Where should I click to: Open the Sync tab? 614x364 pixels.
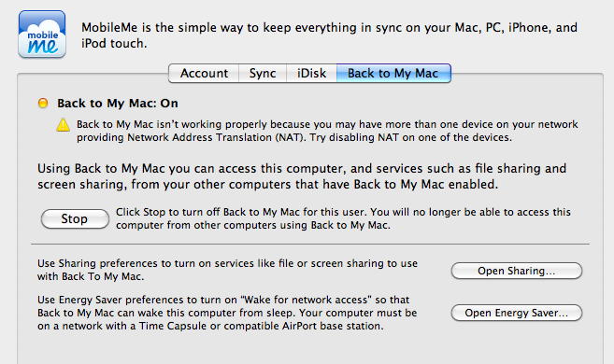click(263, 73)
